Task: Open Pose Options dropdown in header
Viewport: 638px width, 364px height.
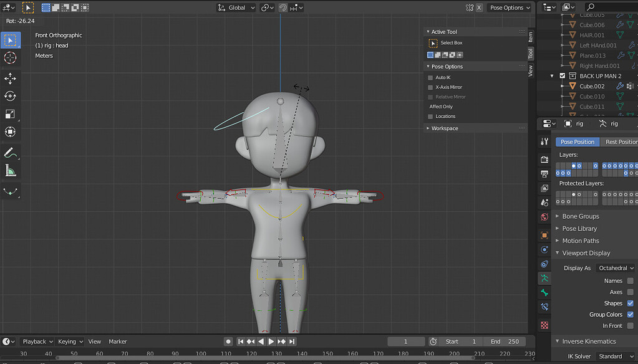Action: pos(510,7)
